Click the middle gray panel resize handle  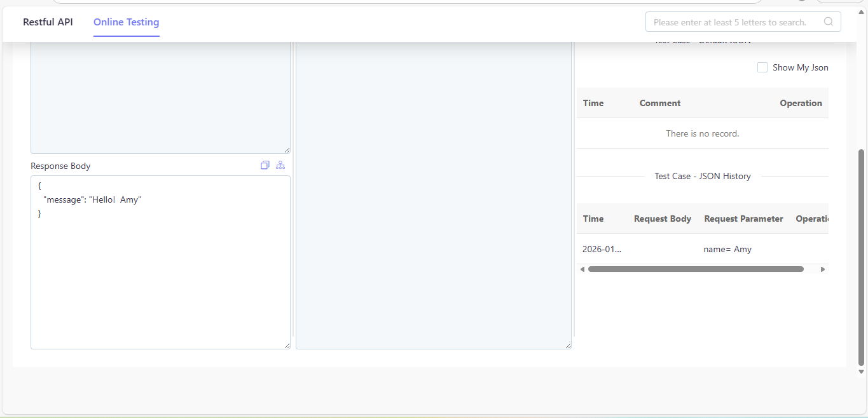click(568, 346)
